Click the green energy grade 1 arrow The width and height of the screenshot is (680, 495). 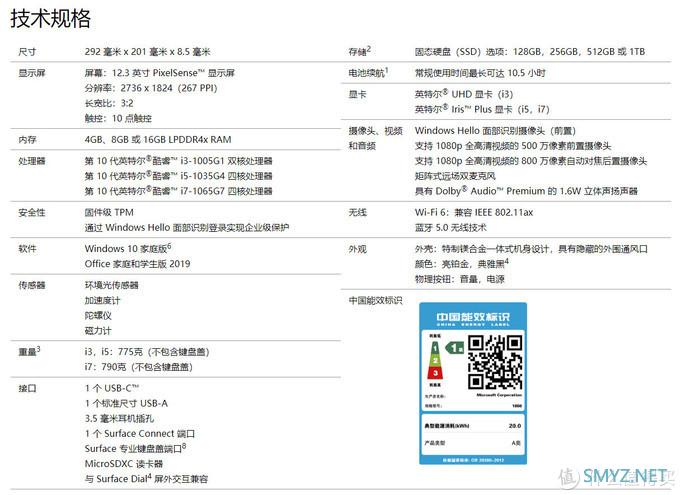click(x=452, y=348)
